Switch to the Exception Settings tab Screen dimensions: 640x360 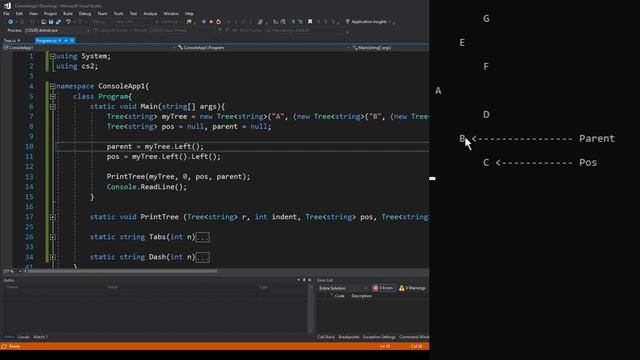(x=379, y=337)
